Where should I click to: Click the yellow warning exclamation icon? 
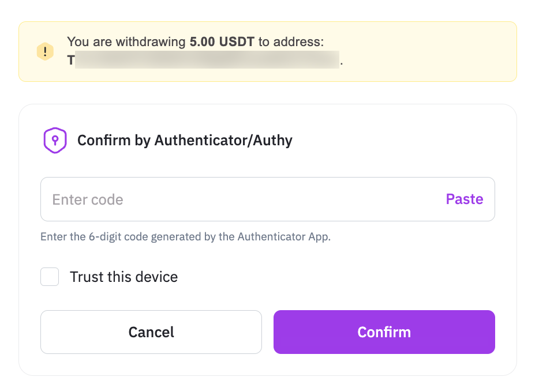pyautogui.click(x=45, y=51)
